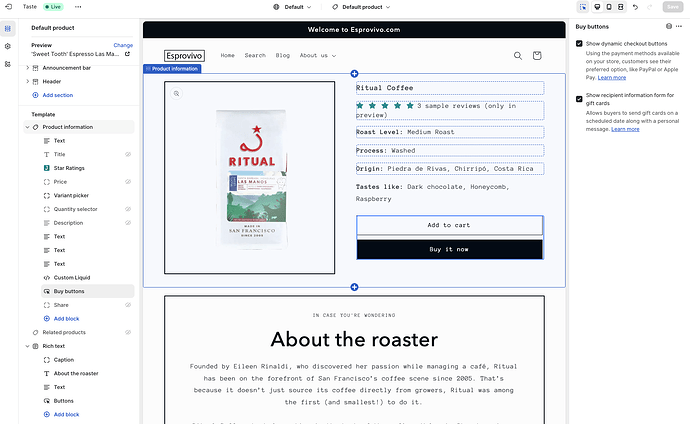Add section above Product information plus icon

(354, 73)
